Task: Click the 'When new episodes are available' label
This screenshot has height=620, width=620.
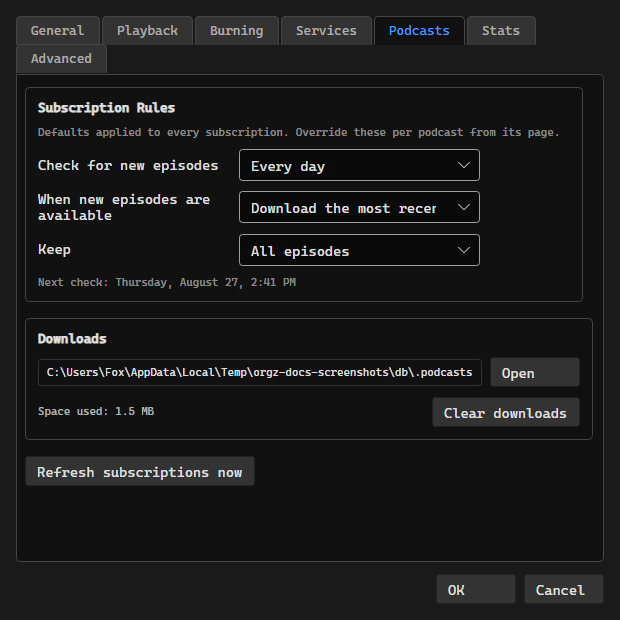Action: 123,207
